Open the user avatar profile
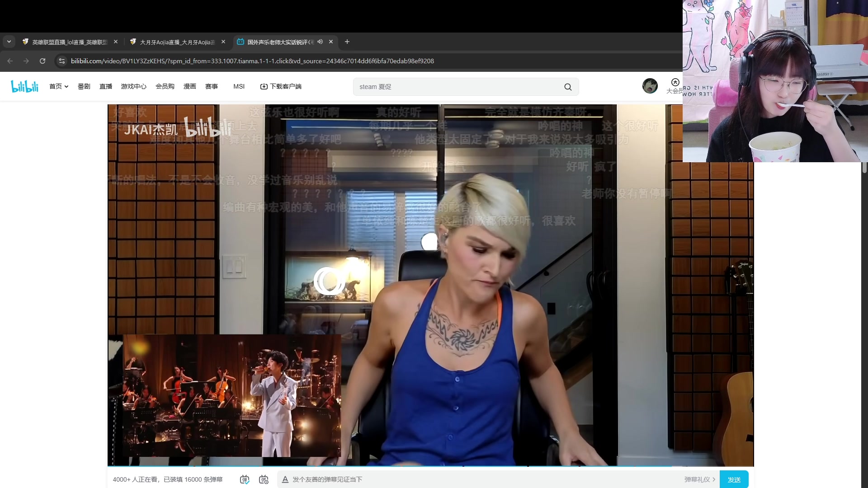868x488 pixels. [x=650, y=86]
